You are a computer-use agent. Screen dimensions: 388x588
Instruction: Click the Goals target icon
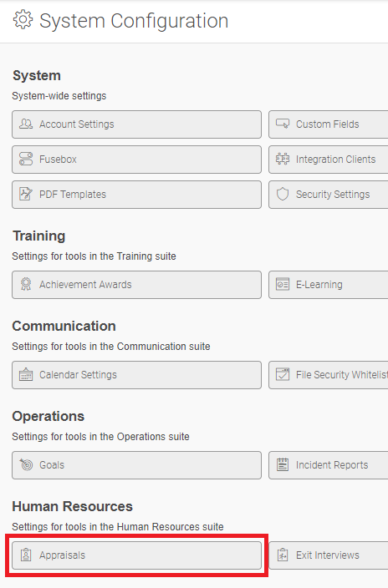[x=26, y=464]
